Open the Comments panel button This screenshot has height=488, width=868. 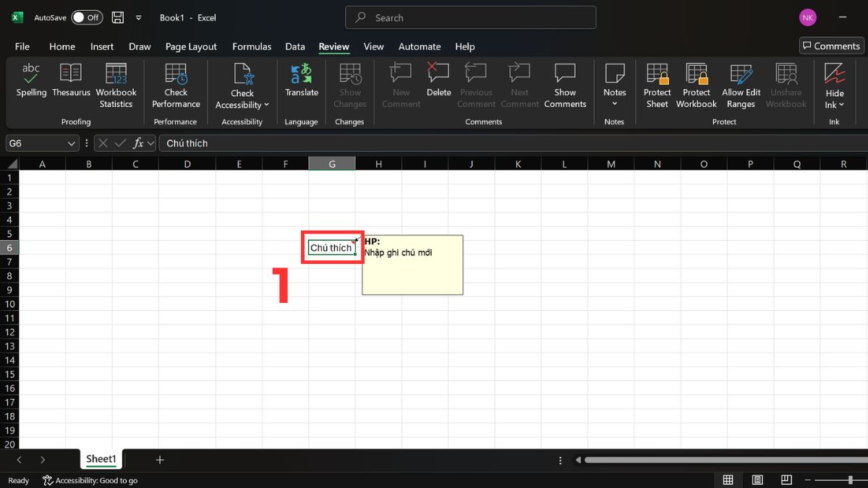(830, 45)
